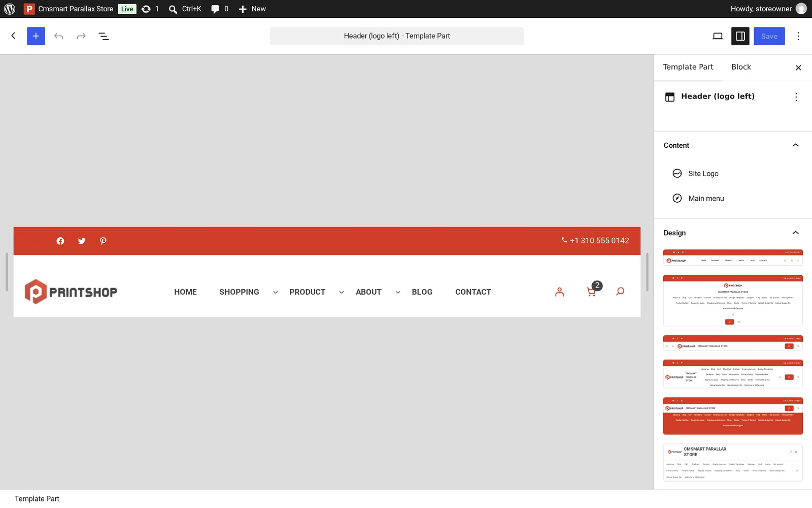Open the block inserter plus button
The width and height of the screenshot is (812, 508).
[x=36, y=36]
